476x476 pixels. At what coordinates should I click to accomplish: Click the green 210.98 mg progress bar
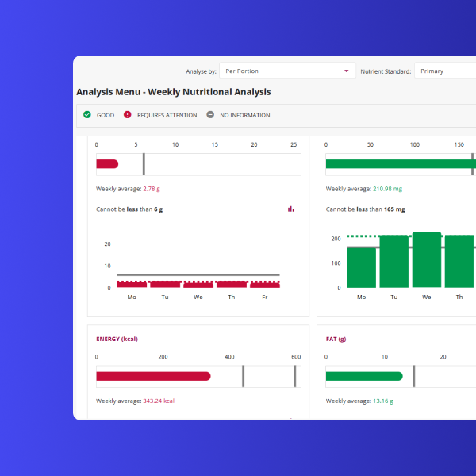click(401, 164)
